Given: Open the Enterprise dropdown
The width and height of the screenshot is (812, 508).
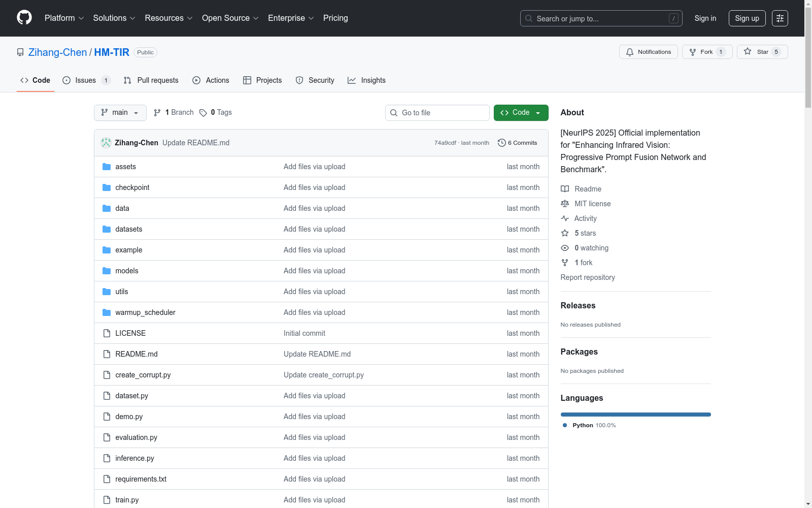Looking at the screenshot, I should (x=291, y=18).
